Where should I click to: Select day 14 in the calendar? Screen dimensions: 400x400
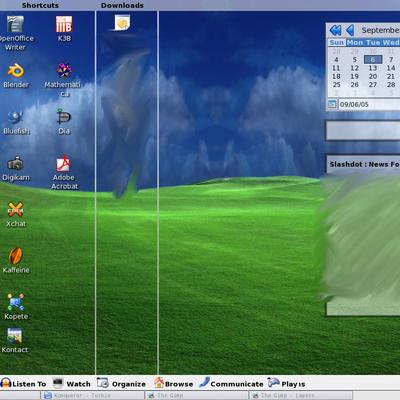coord(391,68)
